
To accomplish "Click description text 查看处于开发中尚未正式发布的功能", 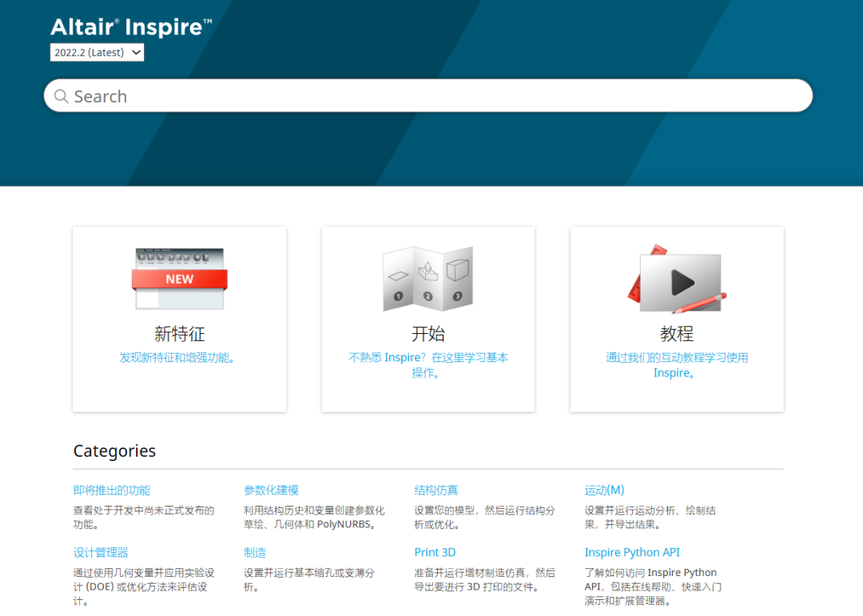I will pos(144,518).
